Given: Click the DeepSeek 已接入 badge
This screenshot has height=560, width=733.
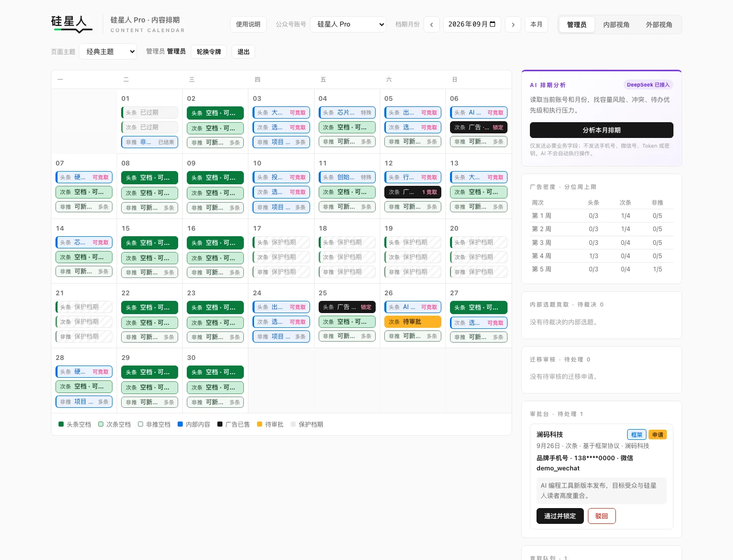Looking at the screenshot, I should (x=649, y=85).
